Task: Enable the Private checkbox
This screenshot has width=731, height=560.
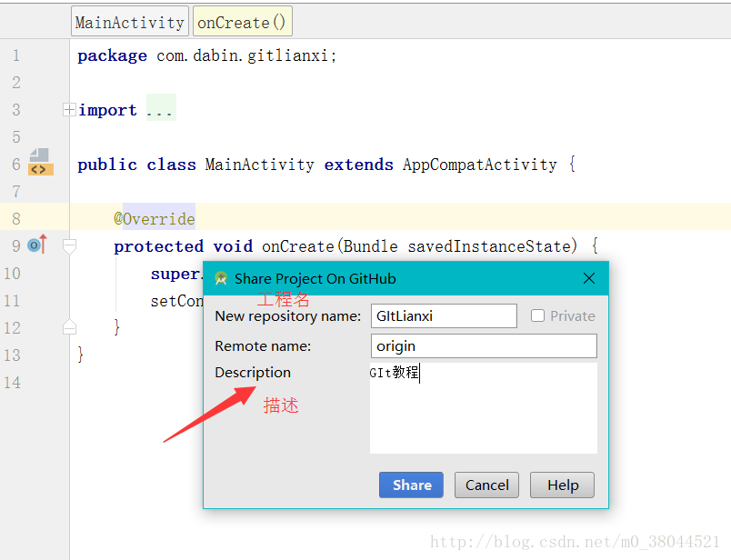Action: 537,315
